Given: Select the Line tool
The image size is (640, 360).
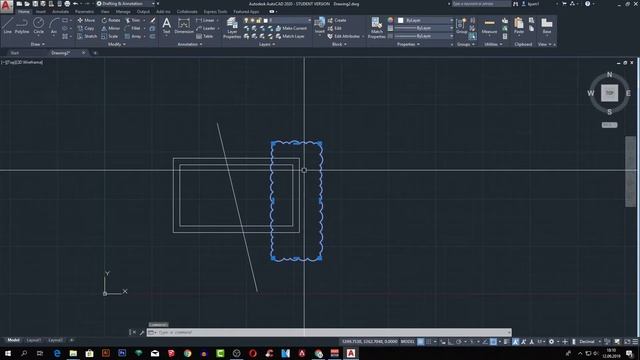Looking at the screenshot, I should pos(8,25).
